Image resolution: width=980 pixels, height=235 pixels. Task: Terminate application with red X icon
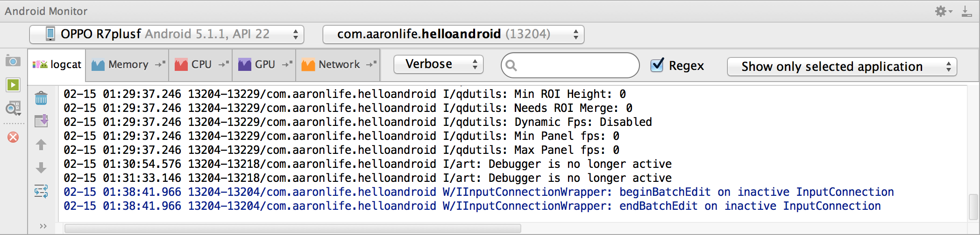pyautogui.click(x=13, y=137)
